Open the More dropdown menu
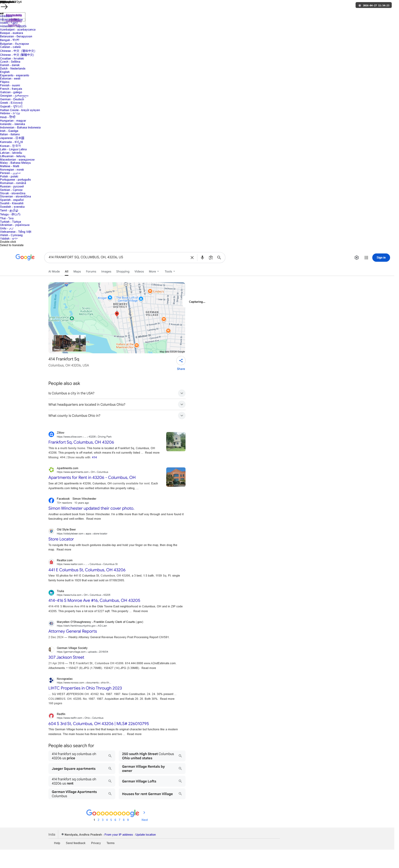The image size is (399, 868). pyautogui.click(x=154, y=272)
